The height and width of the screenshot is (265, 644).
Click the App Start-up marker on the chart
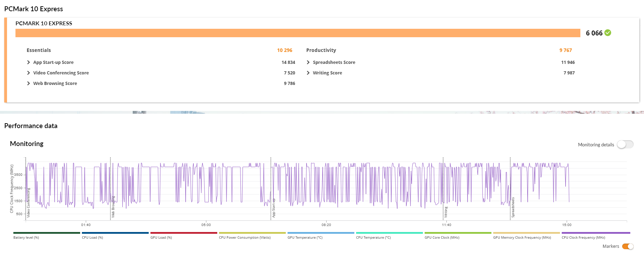coord(274,208)
